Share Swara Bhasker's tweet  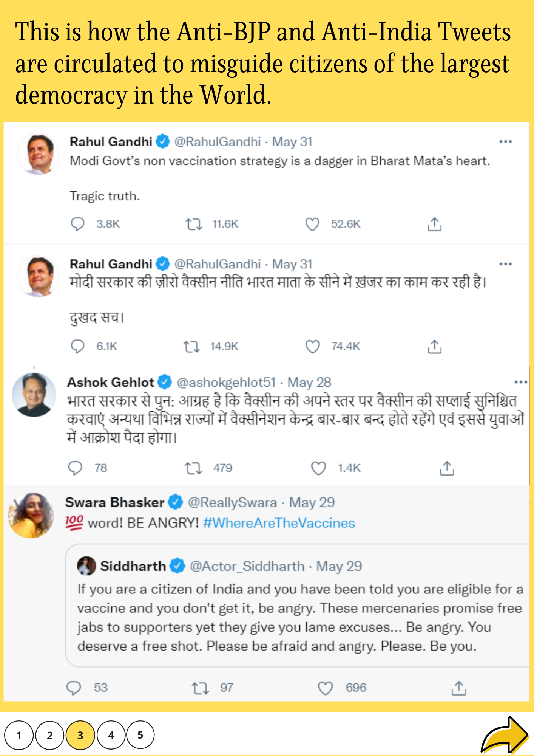[459, 688]
